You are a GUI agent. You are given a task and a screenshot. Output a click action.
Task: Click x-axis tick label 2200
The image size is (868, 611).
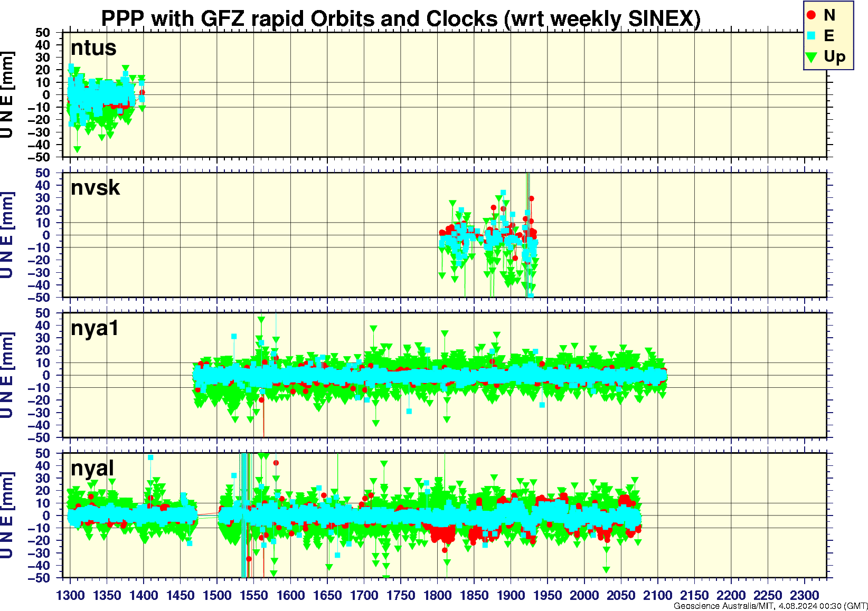[x=731, y=595]
